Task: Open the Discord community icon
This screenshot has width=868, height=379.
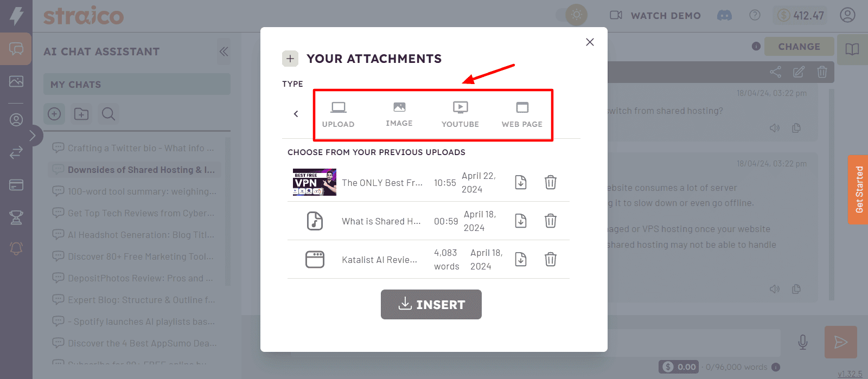Action: point(724,15)
